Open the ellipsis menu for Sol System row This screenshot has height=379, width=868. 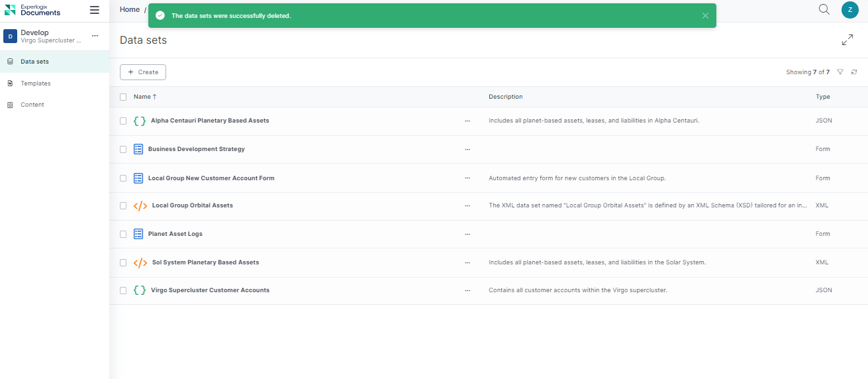pos(467,263)
